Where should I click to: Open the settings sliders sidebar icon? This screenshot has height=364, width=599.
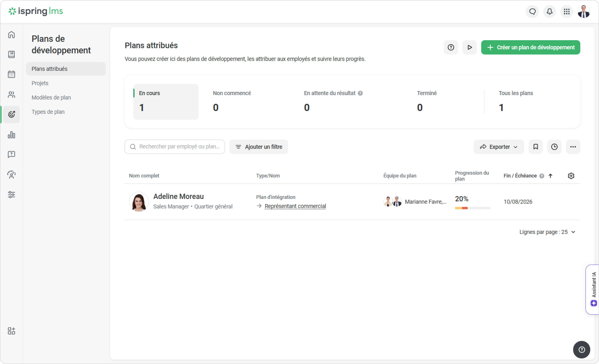tap(11, 195)
